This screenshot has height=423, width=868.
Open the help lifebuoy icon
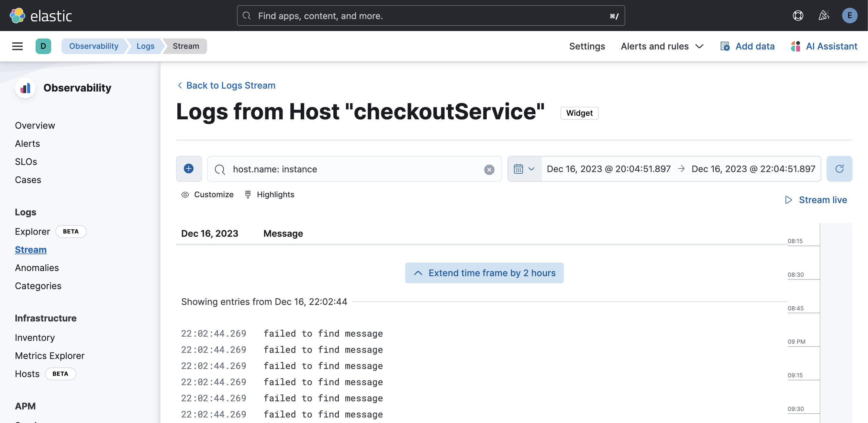click(797, 16)
